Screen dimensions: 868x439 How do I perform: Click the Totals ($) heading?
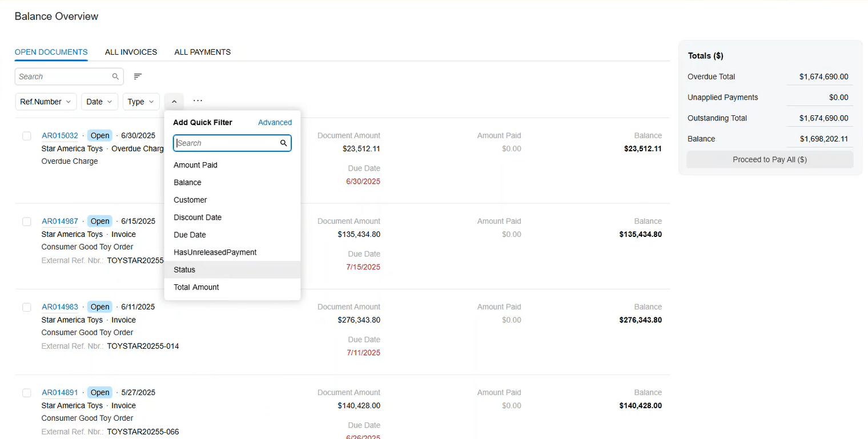click(x=706, y=56)
